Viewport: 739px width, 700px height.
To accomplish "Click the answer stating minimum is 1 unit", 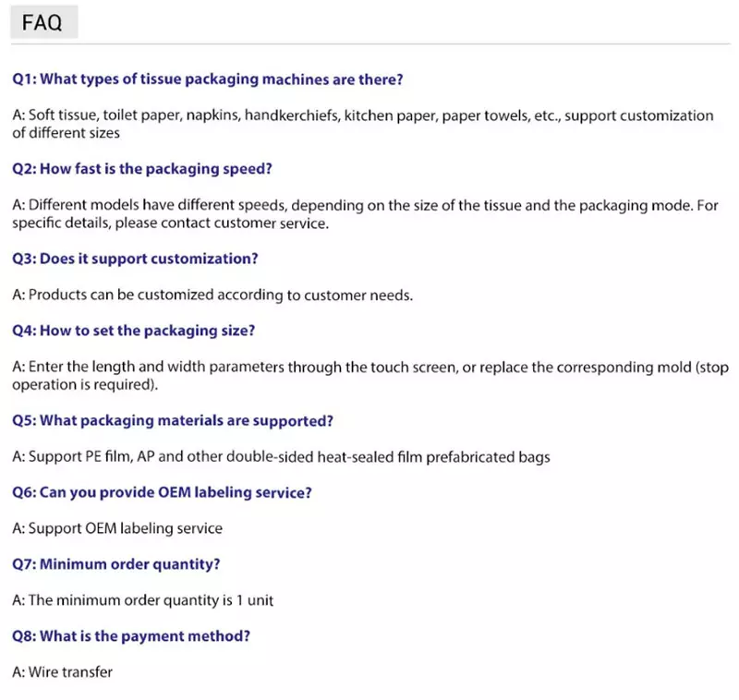I will coord(143,599).
